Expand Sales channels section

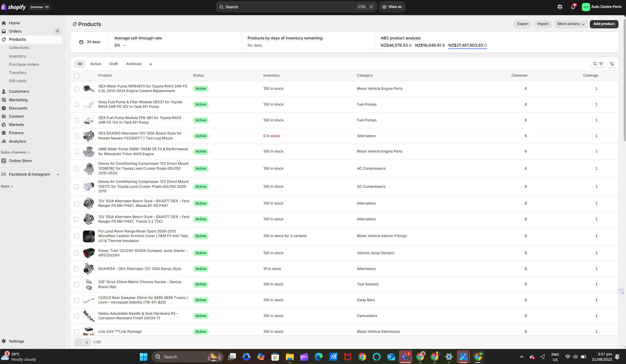[15, 152]
